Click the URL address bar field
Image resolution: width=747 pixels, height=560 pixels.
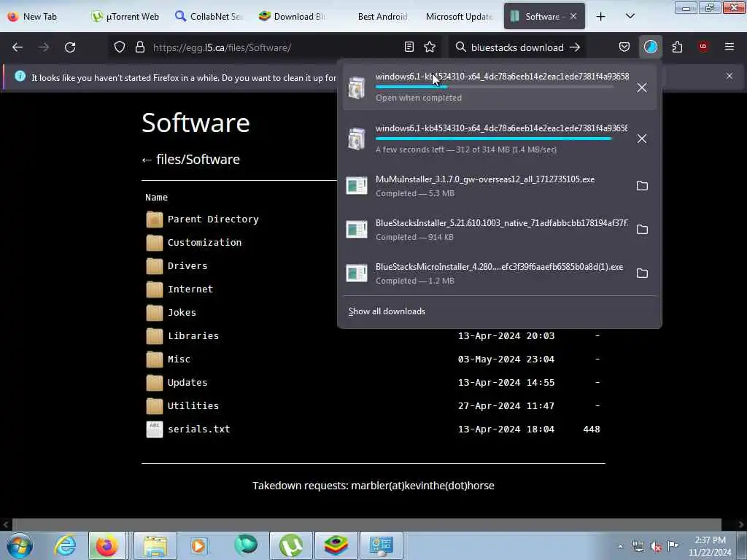click(x=274, y=47)
